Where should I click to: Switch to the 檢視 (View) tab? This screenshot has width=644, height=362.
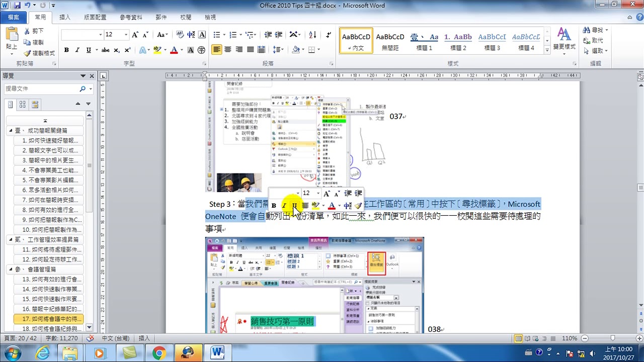[210, 17]
